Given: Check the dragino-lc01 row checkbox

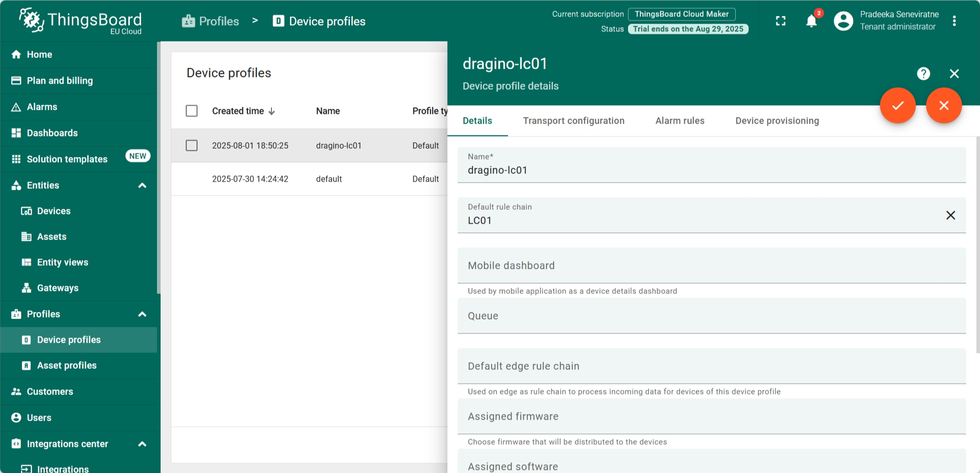Looking at the screenshot, I should (192, 146).
